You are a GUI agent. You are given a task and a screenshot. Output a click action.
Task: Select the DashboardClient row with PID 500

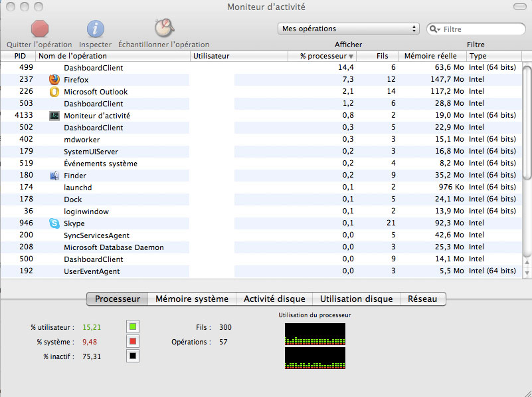tap(261, 259)
